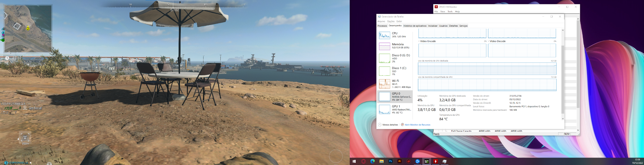
Task: Click the 84 °C GPU temperature value
Action: point(443,119)
